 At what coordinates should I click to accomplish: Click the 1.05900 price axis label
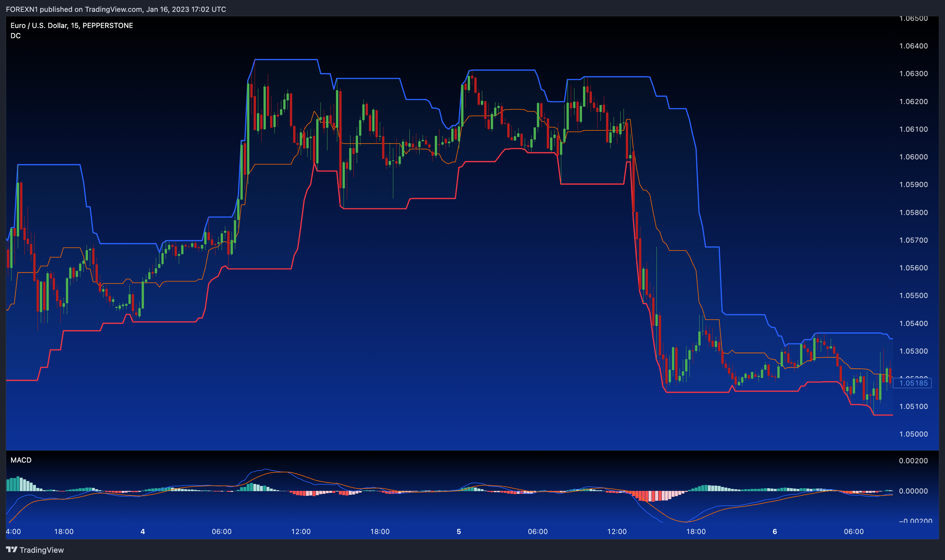(x=913, y=185)
